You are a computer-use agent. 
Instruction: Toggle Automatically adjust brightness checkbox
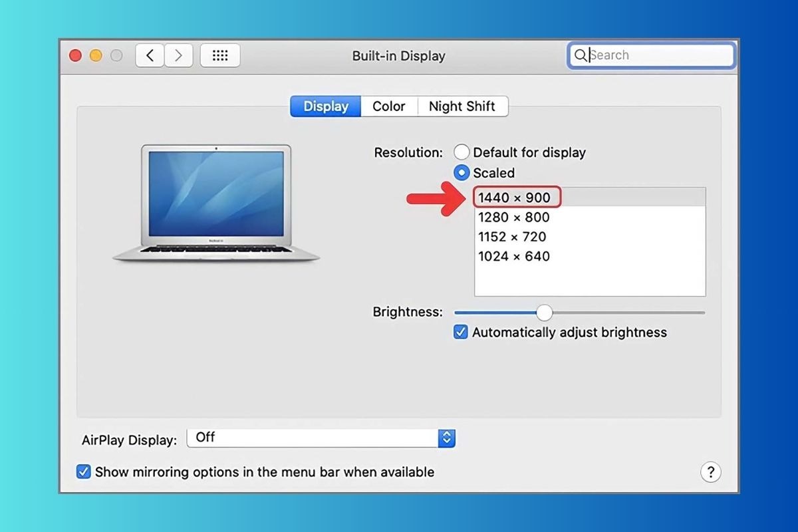click(460, 332)
